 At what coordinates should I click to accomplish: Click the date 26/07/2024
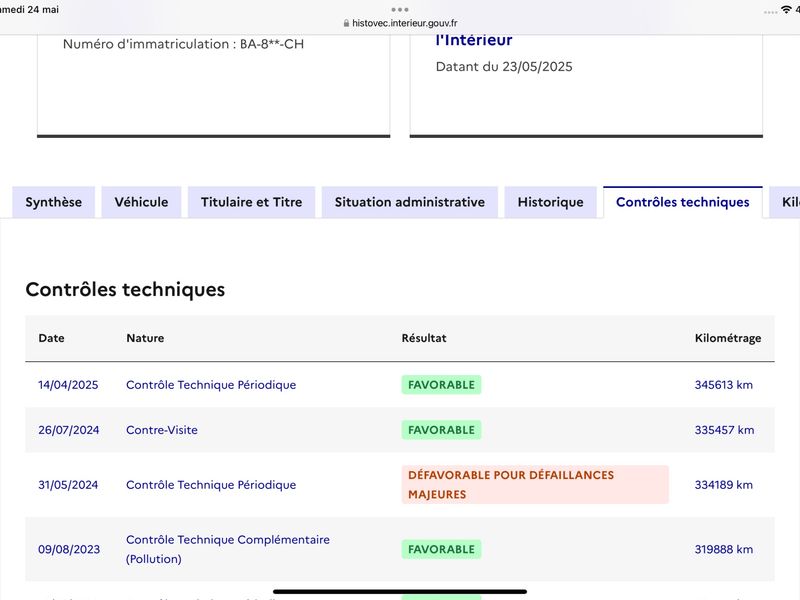[x=68, y=430]
